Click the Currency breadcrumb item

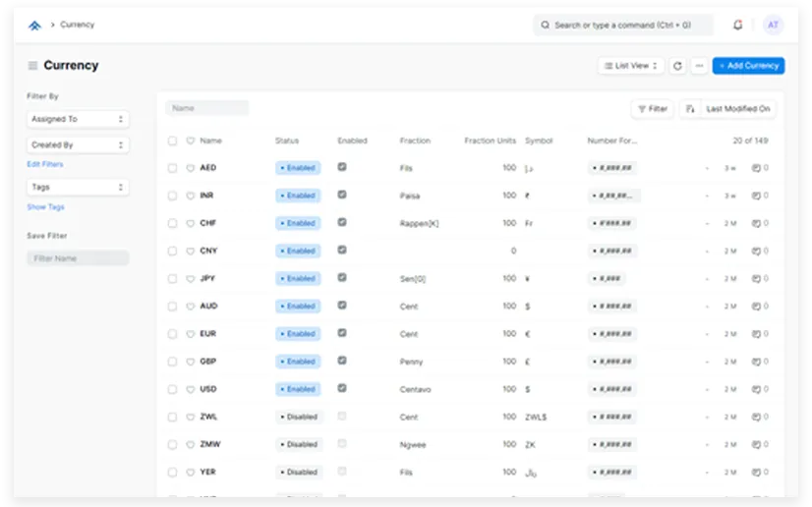pos(78,25)
